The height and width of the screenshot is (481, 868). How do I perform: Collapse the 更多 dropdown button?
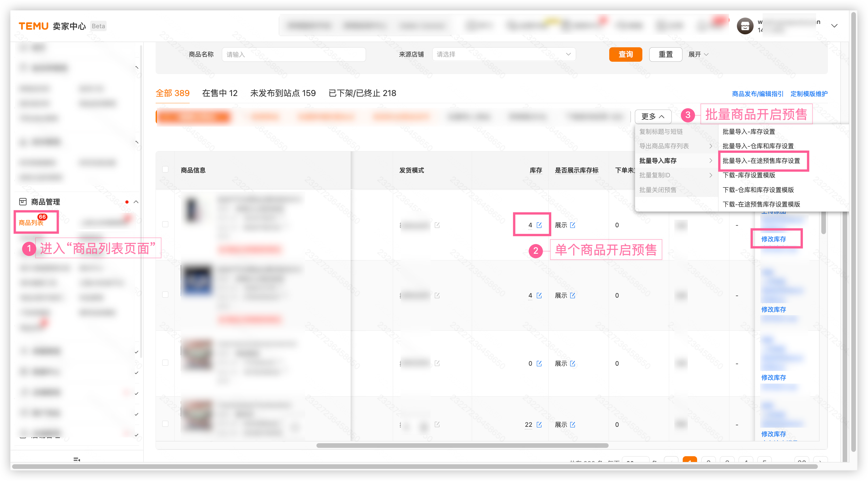point(653,116)
